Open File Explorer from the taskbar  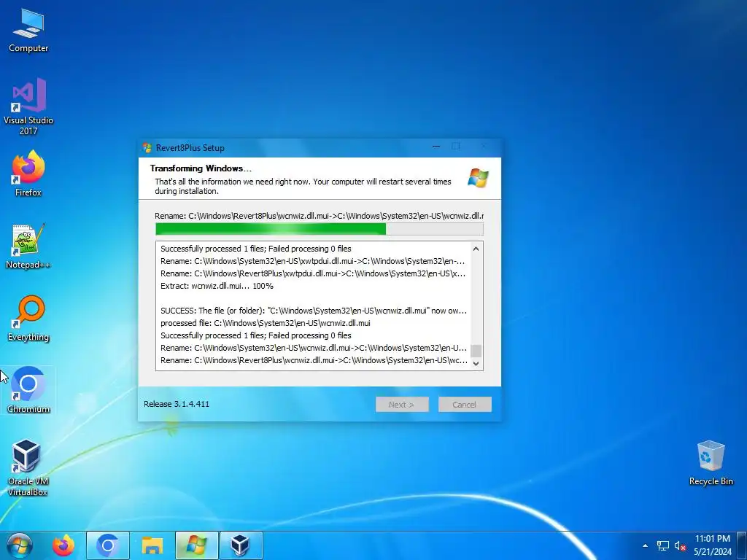click(x=152, y=545)
